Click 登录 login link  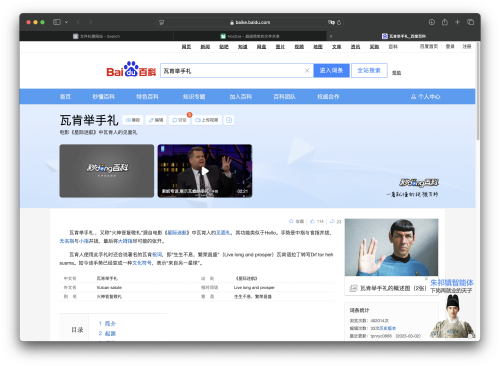tap(450, 47)
